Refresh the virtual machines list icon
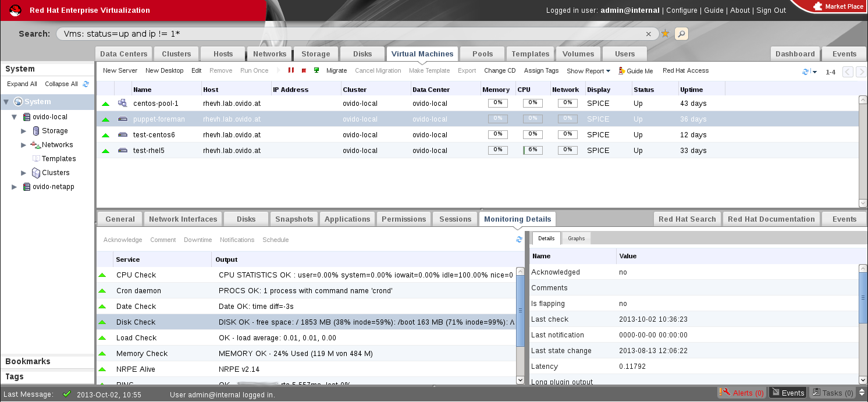Image resolution: width=868 pixels, height=402 pixels. pos(806,72)
